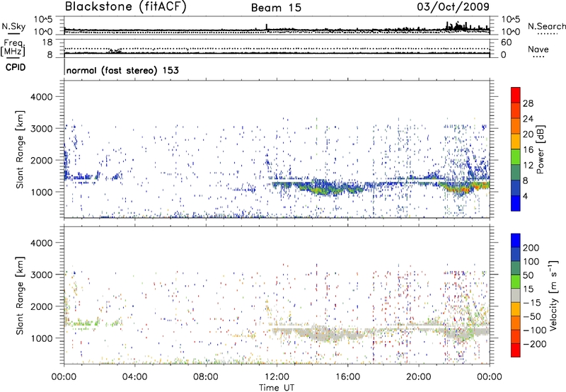Image resolution: width=566 pixels, height=392 pixels.
Task: Click the 'normal (fast stereo) 153' text
Action: [122, 70]
